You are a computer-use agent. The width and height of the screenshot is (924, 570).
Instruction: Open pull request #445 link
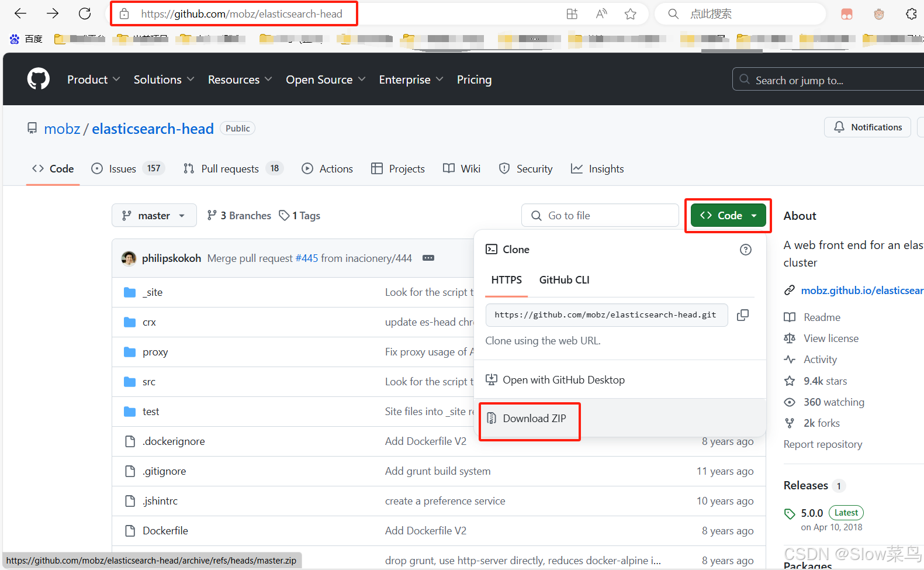(x=307, y=258)
